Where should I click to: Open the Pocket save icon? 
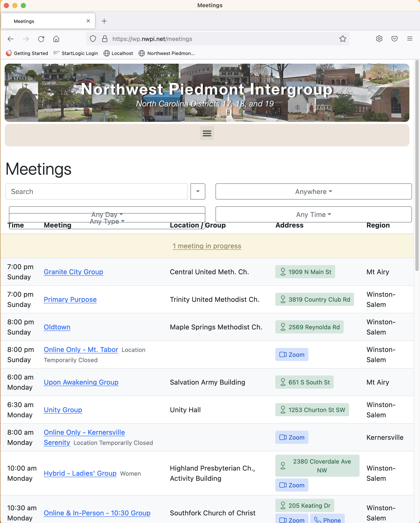click(x=394, y=39)
